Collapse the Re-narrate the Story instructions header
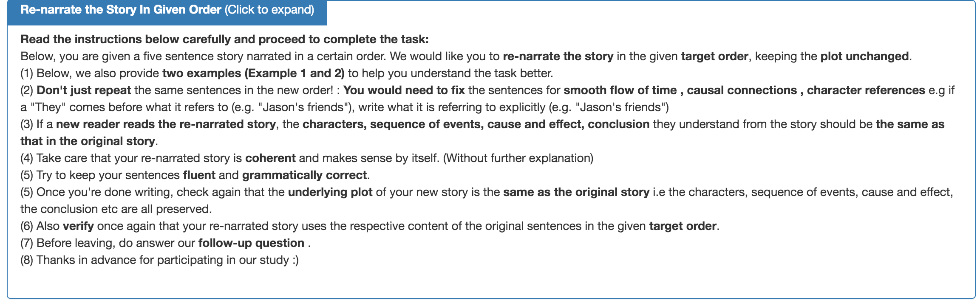This screenshot has width=980, height=303. pyautogui.click(x=121, y=10)
